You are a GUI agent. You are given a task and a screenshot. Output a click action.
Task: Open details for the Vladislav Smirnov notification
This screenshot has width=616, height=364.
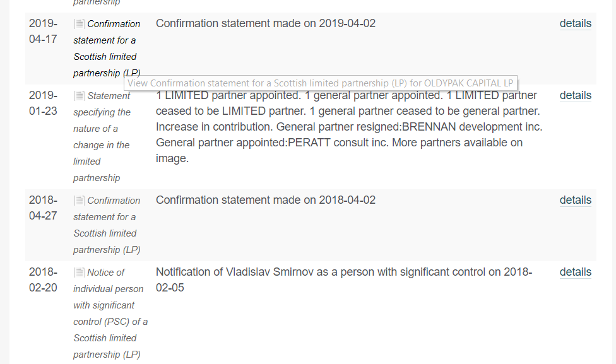(x=575, y=272)
